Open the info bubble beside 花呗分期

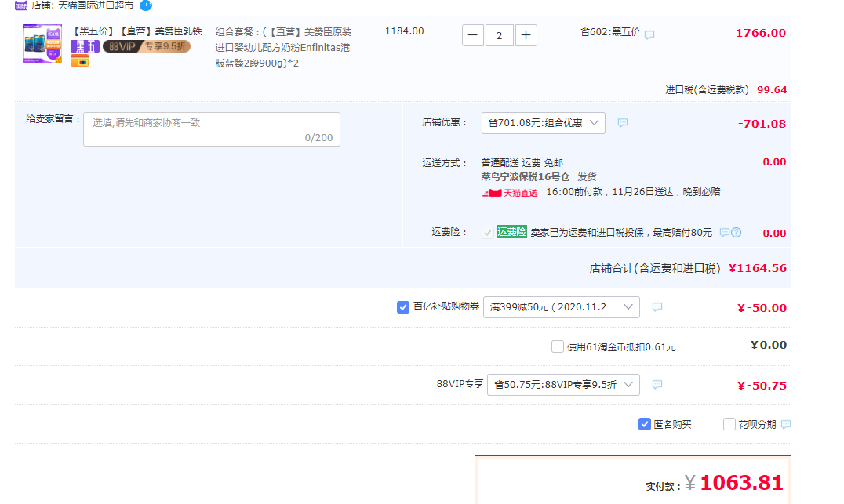click(x=786, y=424)
